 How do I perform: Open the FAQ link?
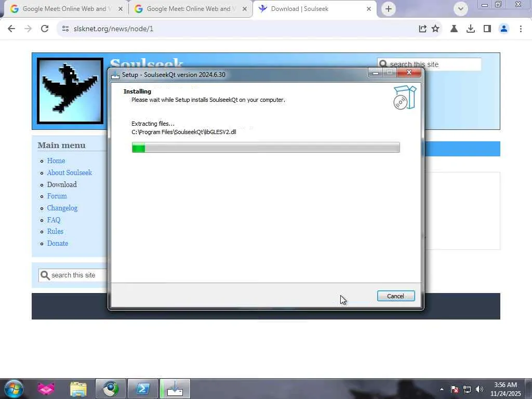click(x=54, y=220)
